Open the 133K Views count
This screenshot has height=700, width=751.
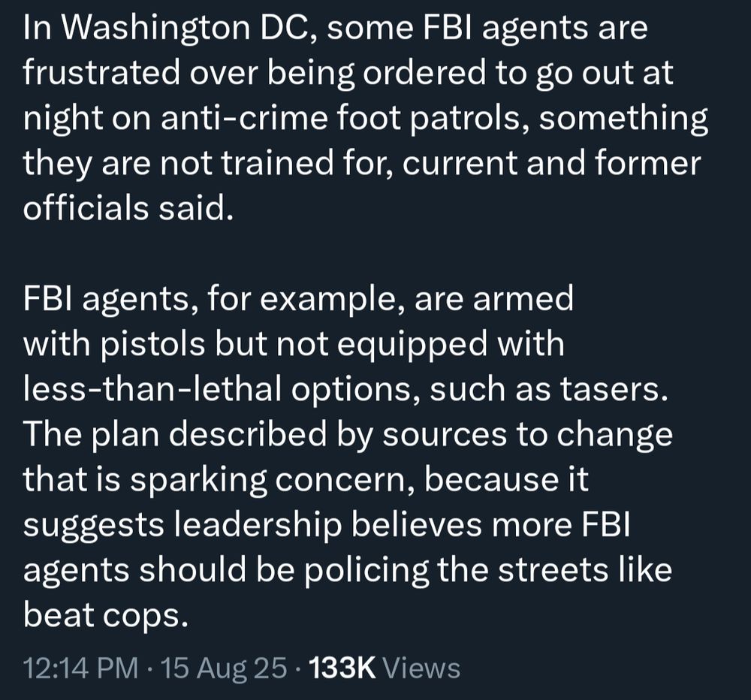(385, 668)
